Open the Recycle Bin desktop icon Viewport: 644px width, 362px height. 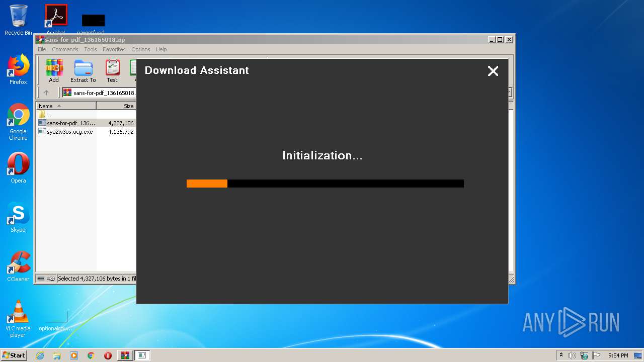pos(18,20)
